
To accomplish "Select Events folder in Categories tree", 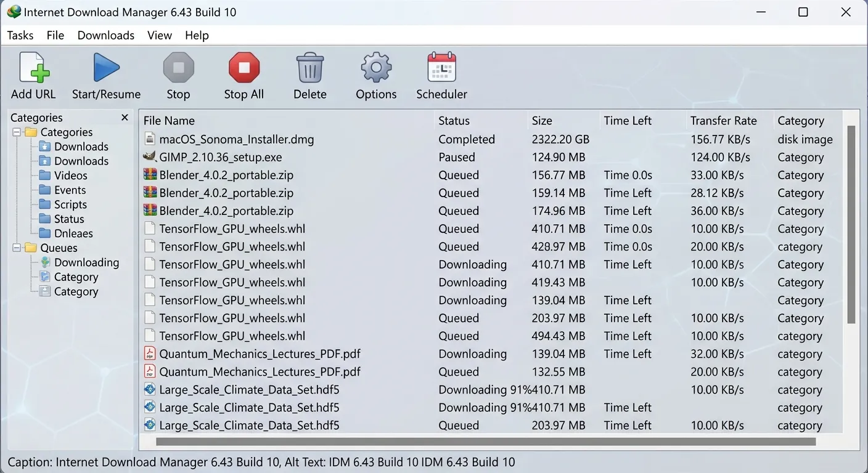I will pyautogui.click(x=70, y=190).
